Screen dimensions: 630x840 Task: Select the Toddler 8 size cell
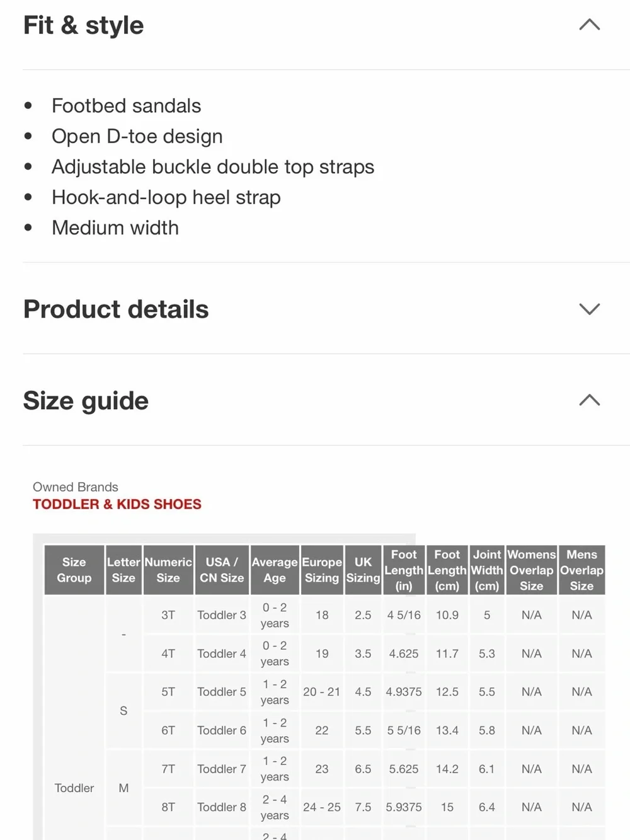(x=222, y=807)
